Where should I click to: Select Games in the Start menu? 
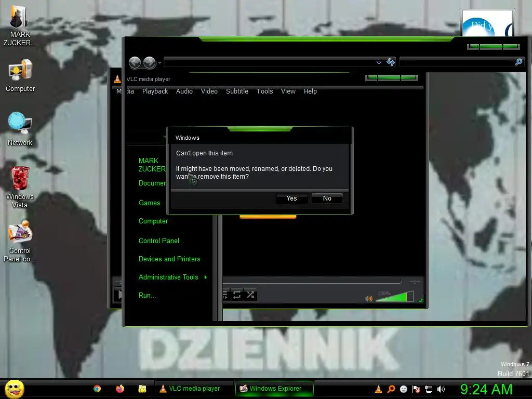click(x=149, y=203)
